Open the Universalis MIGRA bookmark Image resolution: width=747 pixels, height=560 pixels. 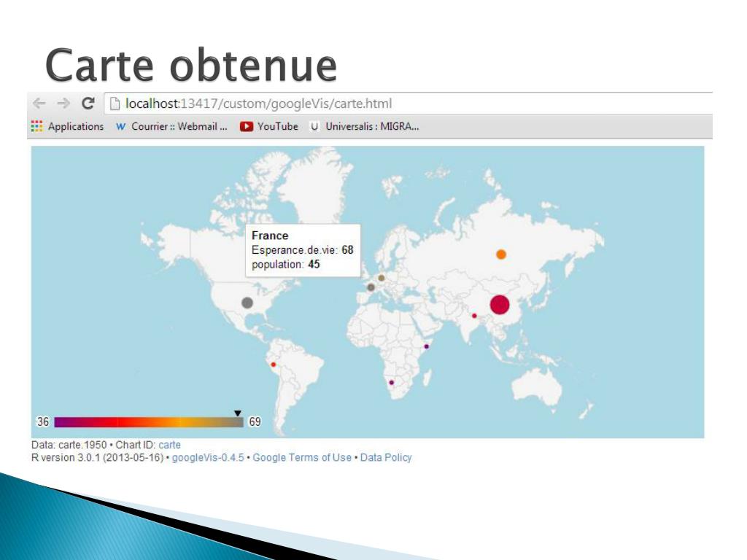tap(365, 126)
